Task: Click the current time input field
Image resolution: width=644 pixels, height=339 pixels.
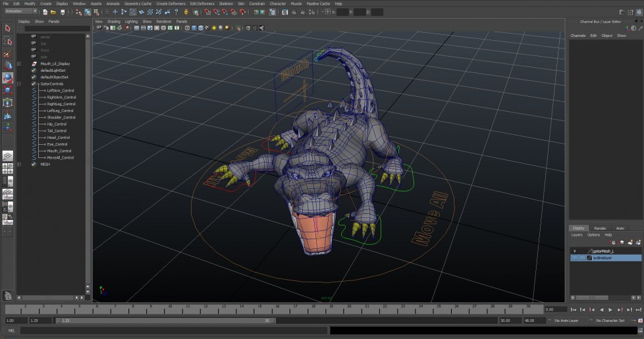Action: point(555,309)
